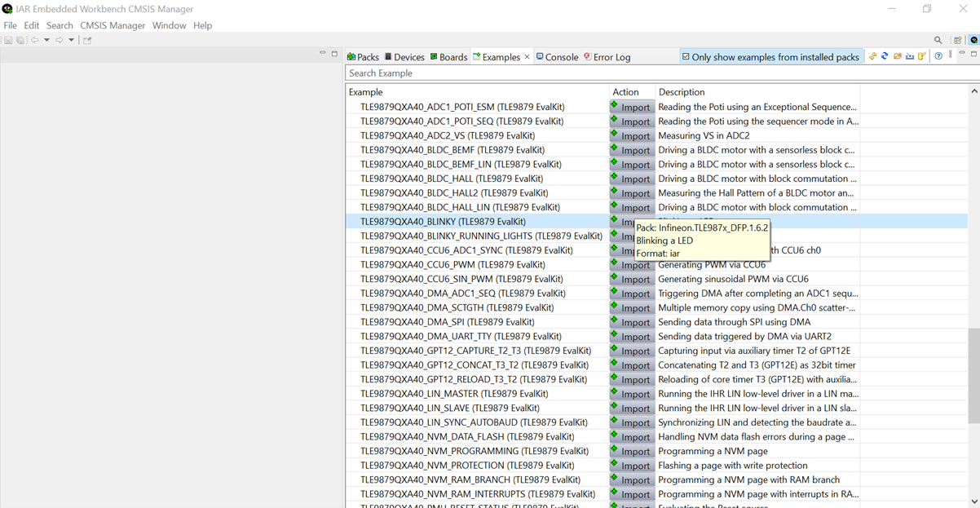Image resolution: width=980 pixels, height=508 pixels.
Task: Click the CMSIS Manager perspective icon
Action: point(973,40)
